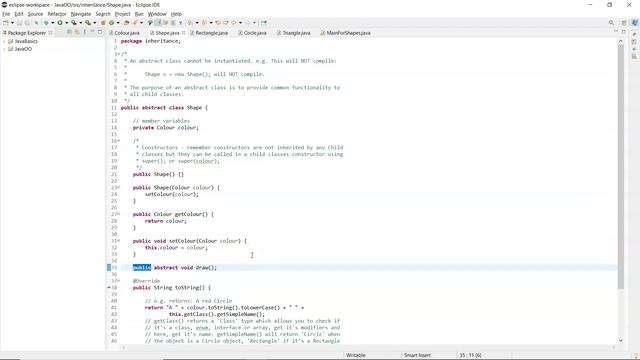Click the magnifier Quick Access search icon
This screenshot has height=360, width=640.
click(611, 23)
